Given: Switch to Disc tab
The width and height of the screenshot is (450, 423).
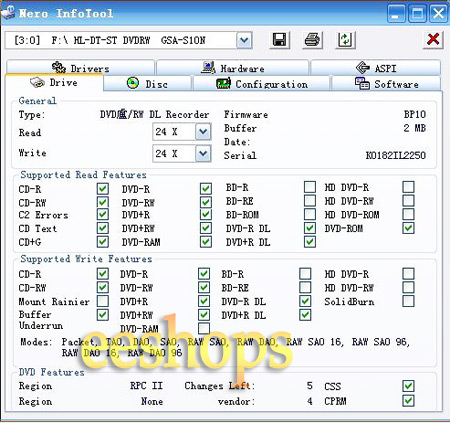Looking at the screenshot, I should coord(147,84).
